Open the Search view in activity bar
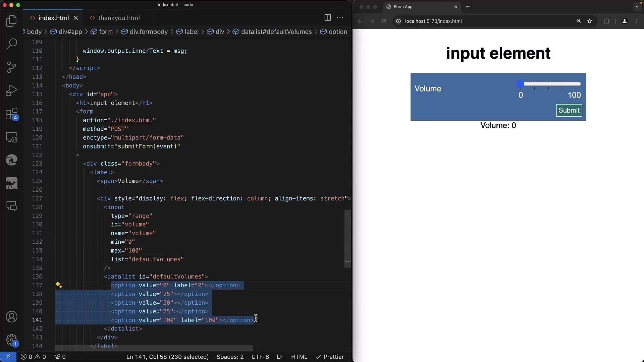644x362 pixels. pos(11,44)
